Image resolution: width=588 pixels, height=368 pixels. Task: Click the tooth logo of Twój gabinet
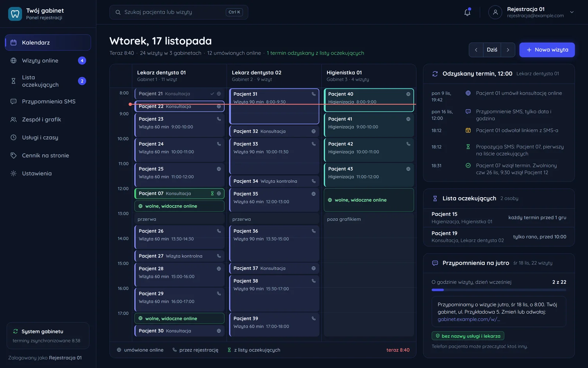click(15, 14)
